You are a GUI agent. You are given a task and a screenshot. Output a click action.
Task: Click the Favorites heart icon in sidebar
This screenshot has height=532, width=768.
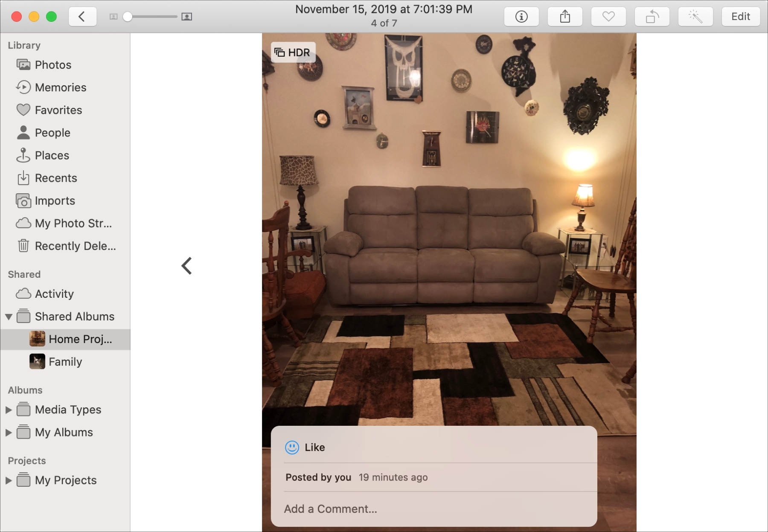23,110
